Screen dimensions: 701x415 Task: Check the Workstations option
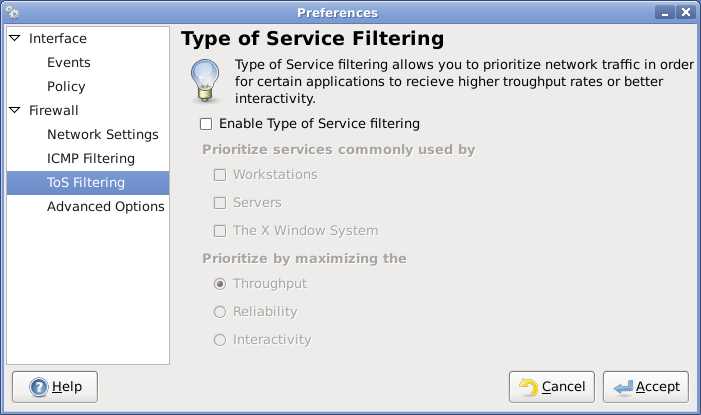pos(220,175)
